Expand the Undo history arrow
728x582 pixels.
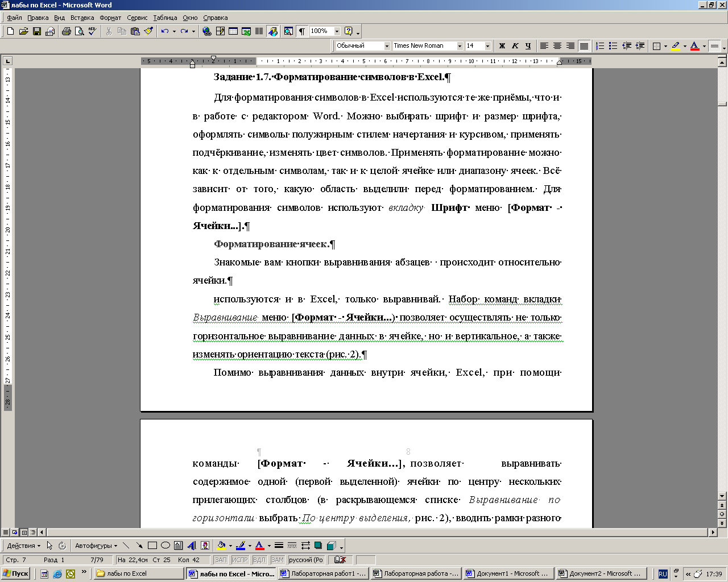pos(174,31)
